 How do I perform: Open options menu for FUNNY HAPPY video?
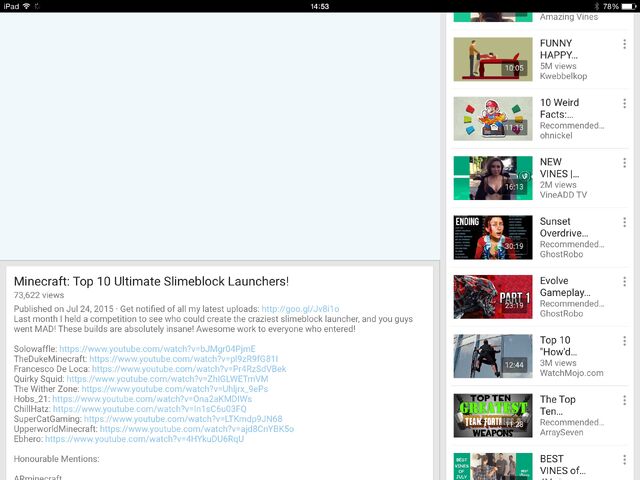(624, 44)
